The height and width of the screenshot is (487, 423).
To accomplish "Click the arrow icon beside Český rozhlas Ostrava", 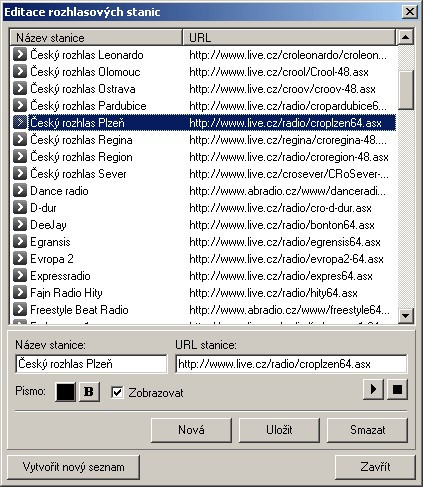I will [x=20, y=88].
